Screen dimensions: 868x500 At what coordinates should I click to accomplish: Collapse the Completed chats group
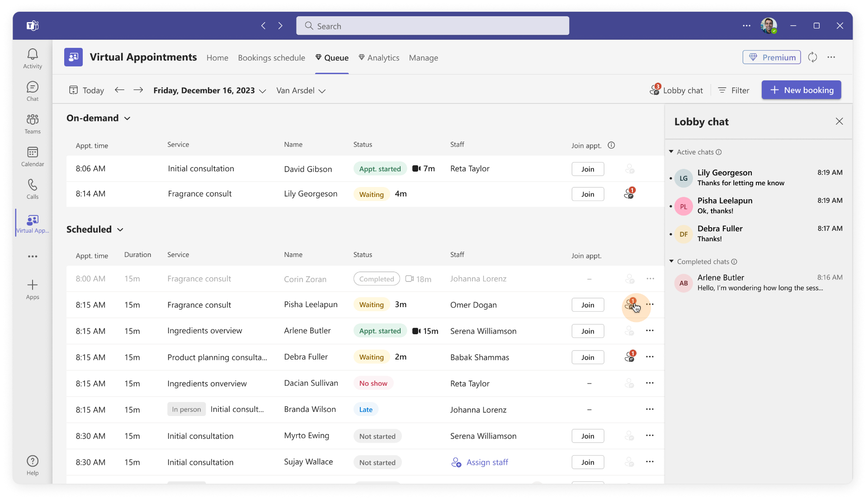pos(671,262)
